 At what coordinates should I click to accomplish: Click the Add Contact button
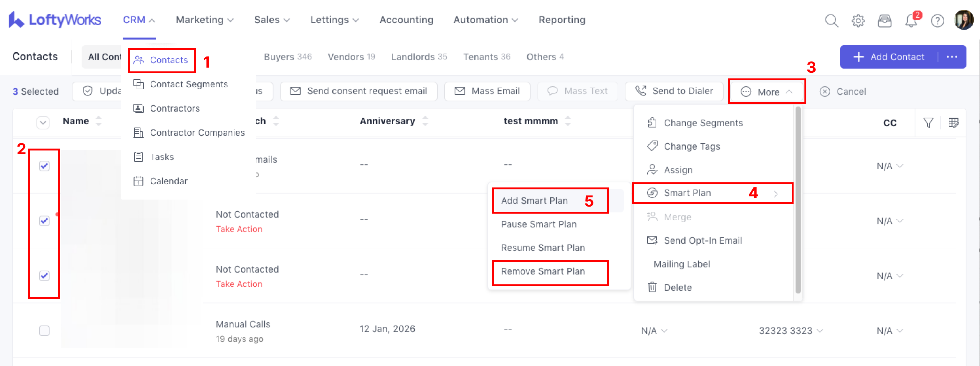889,57
